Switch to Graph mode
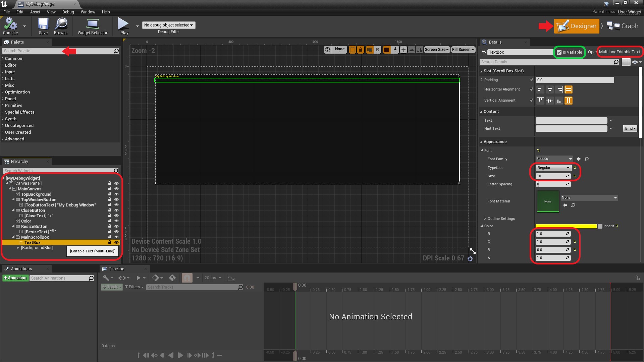644x362 pixels. 623,26
